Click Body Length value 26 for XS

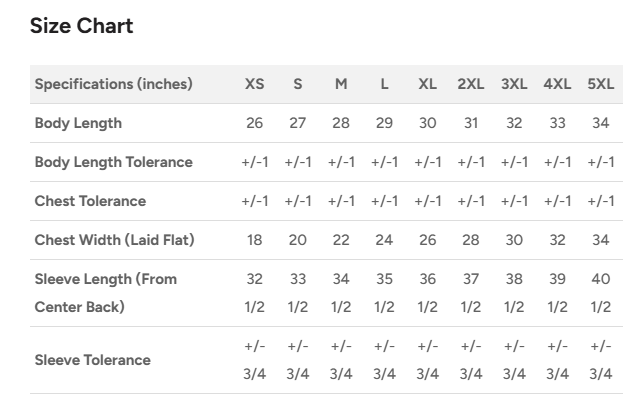(x=255, y=123)
